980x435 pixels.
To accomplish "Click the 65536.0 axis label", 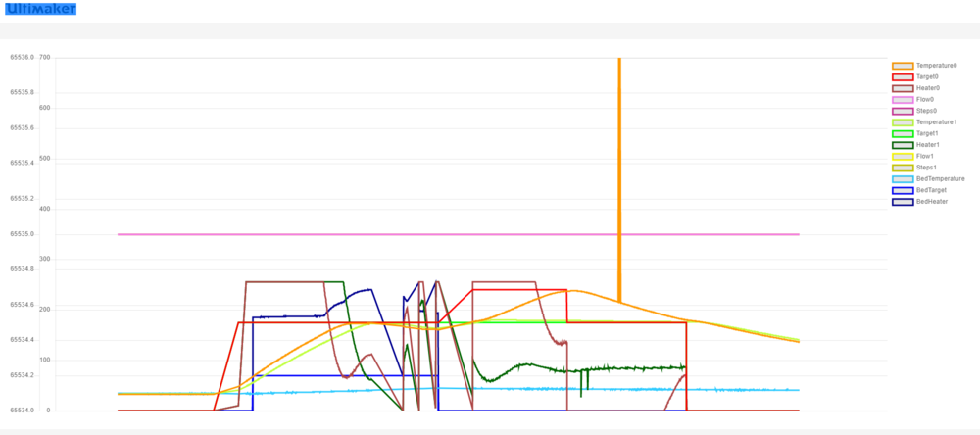I will tap(22, 57).
